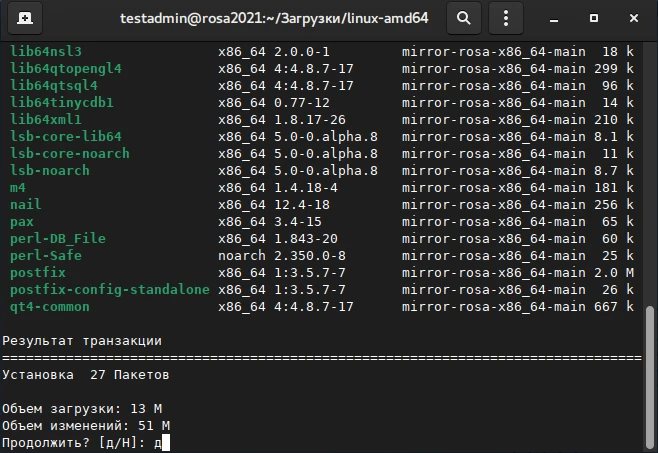Click the line Объем загрузки: 13 M
658x453 pixels.
82,408
